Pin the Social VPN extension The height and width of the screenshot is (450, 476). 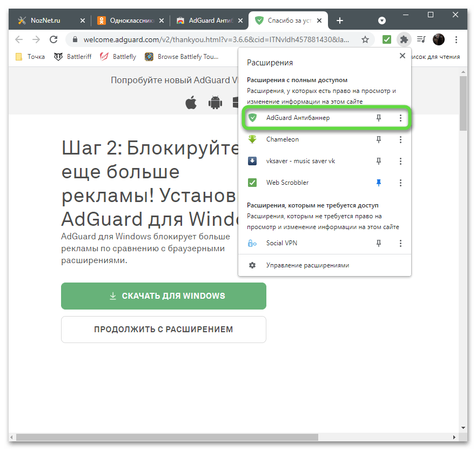click(379, 243)
